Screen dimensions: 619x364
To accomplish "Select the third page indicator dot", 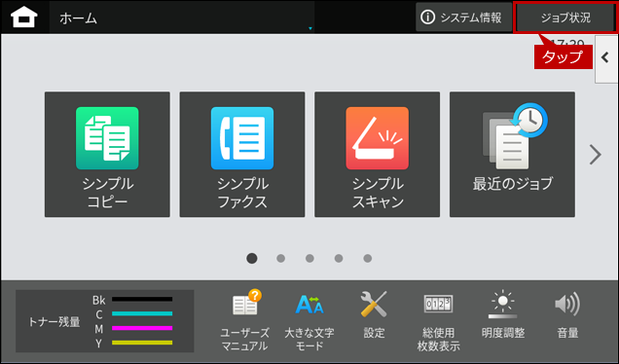I will point(309,258).
